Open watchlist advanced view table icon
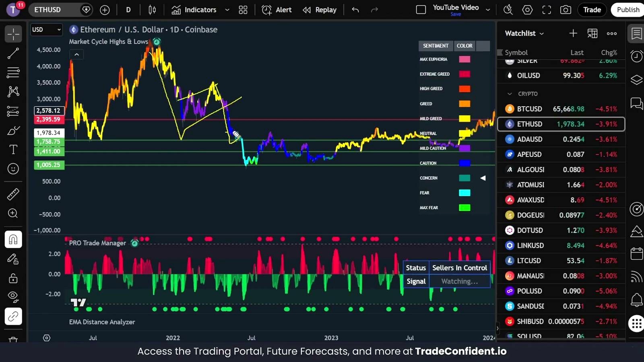Viewport: 644px width, 362px height. tap(592, 33)
